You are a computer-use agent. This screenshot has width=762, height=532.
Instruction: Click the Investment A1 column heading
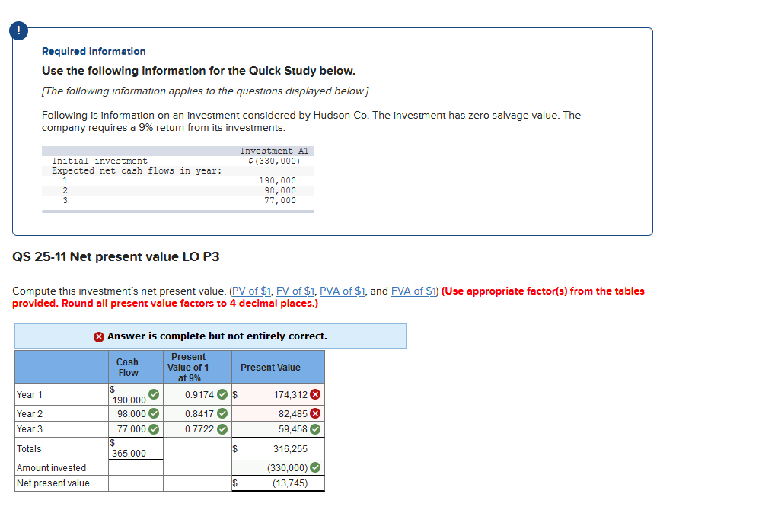274,151
